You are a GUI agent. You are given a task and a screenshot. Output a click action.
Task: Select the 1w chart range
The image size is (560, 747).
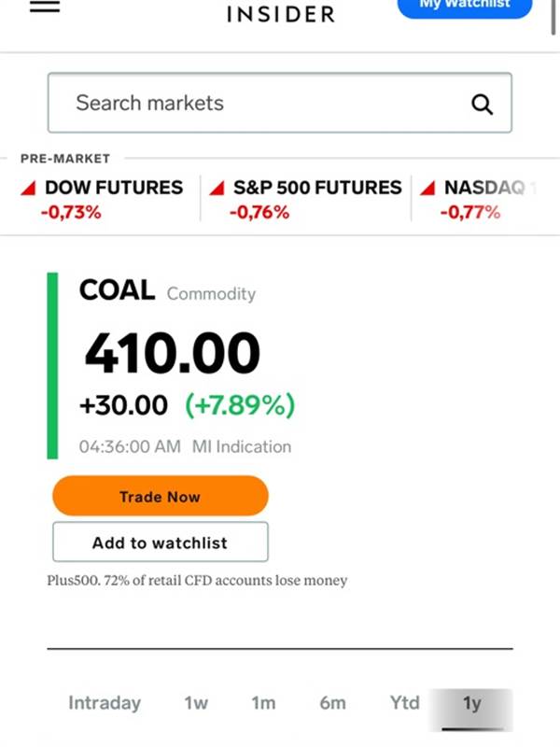tap(196, 703)
